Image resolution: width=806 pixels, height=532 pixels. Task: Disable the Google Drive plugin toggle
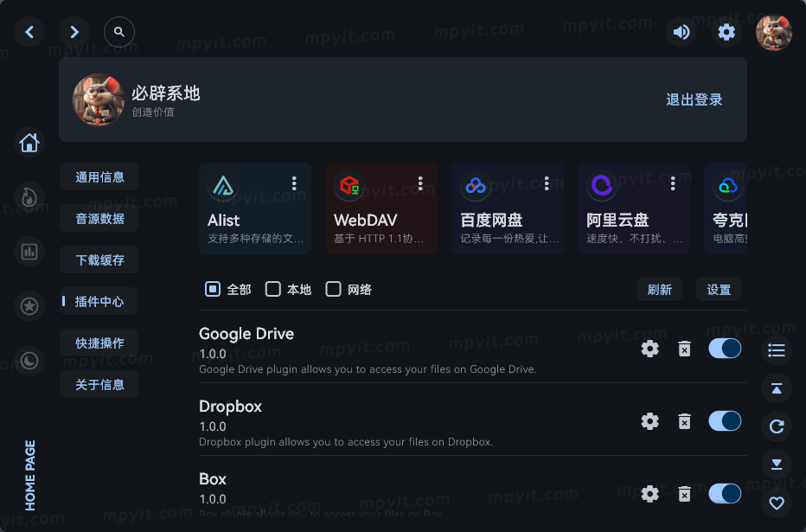pos(725,349)
